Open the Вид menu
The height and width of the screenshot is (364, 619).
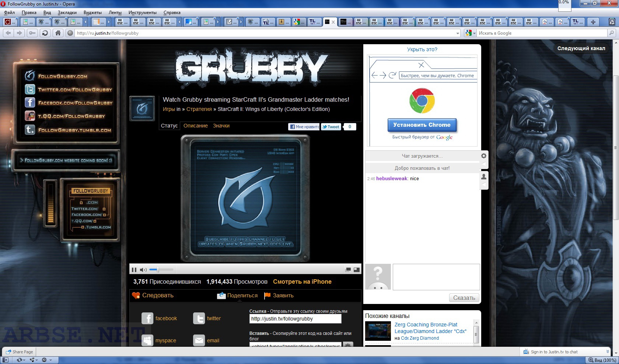(47, 13)
